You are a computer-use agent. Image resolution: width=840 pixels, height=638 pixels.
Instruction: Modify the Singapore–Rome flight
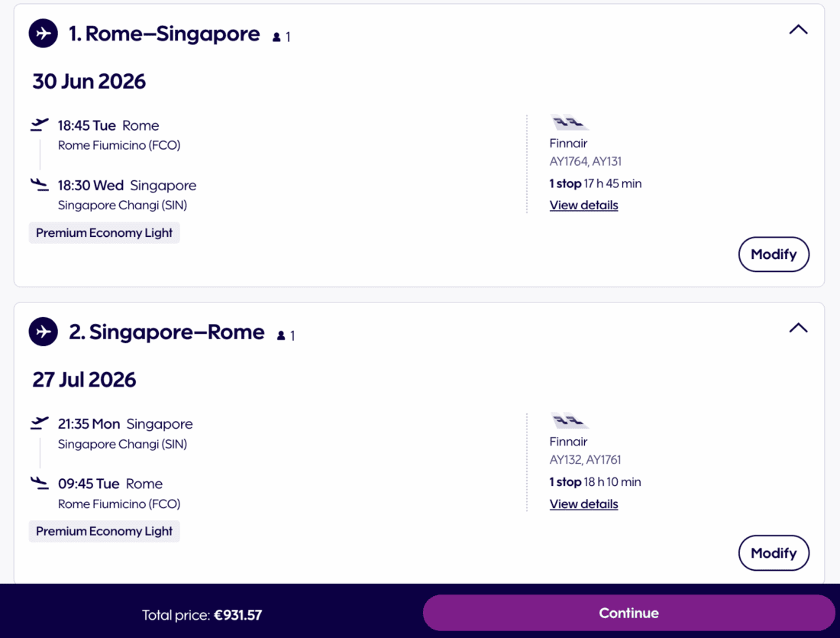point(774,553)
